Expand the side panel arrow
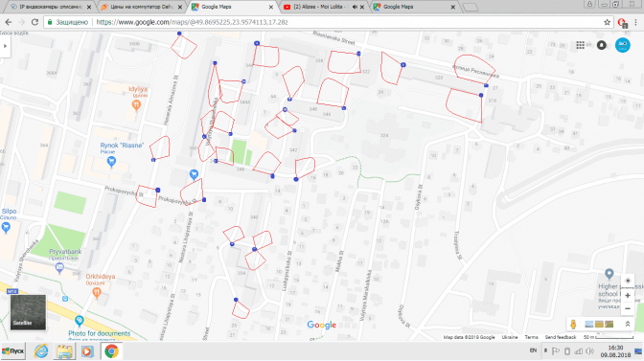Image resolution: width=644 pixels, height=361 pixels. (5, 46)
